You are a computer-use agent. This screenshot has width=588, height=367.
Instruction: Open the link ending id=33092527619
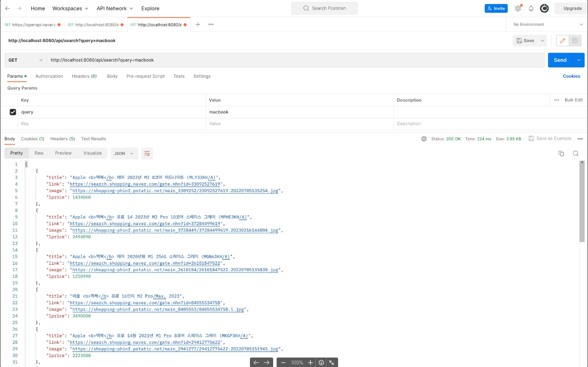coord(145,184)
